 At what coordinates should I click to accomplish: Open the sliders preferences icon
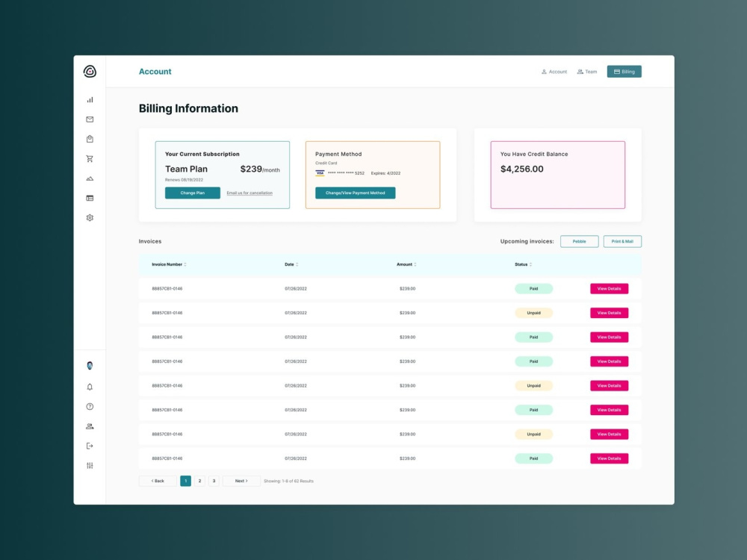click(x=90, y=465)
